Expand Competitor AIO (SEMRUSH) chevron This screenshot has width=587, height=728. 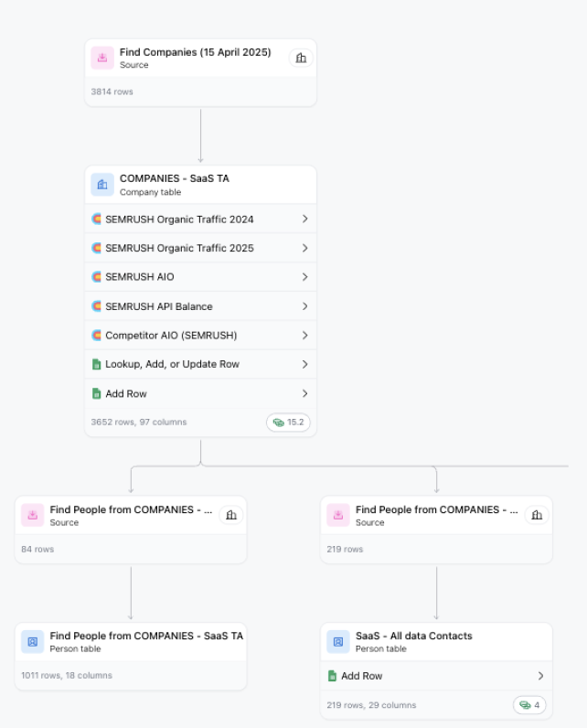pyautogui.click(x=304, y=336)
